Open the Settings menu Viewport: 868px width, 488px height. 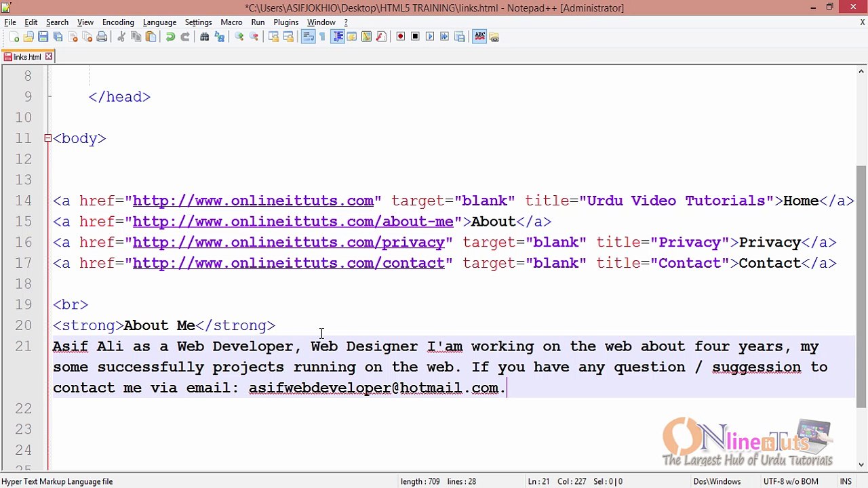[198, 22]
